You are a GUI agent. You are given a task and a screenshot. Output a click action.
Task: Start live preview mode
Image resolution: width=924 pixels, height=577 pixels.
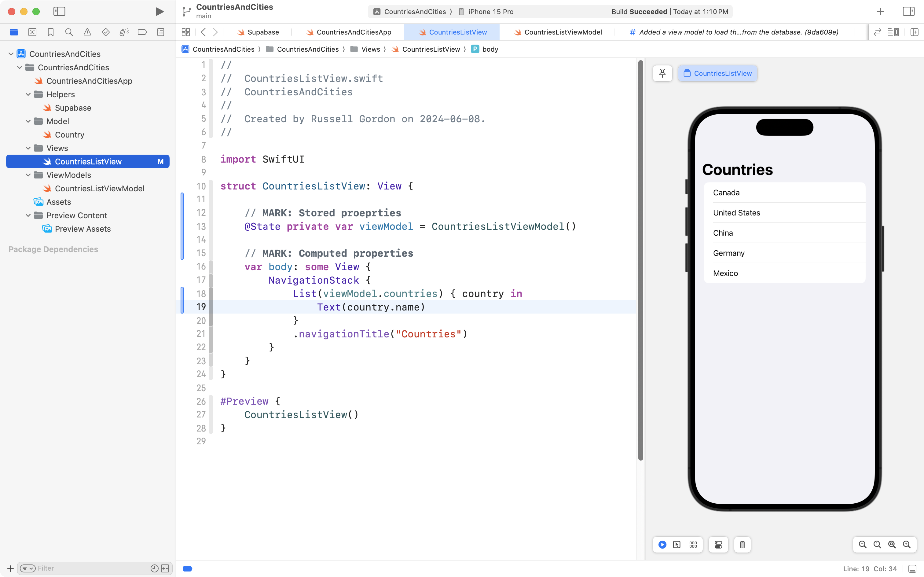coord(662,545)
